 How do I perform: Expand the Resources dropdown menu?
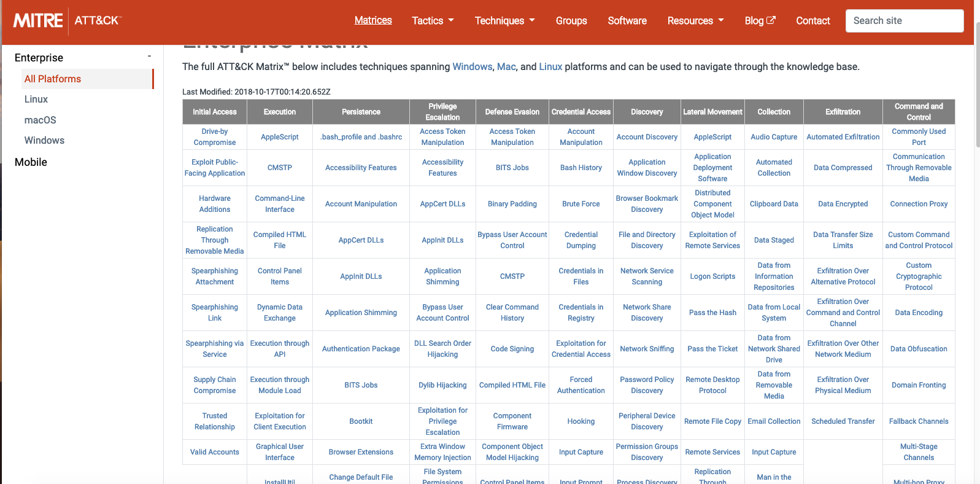coord(695,21)
